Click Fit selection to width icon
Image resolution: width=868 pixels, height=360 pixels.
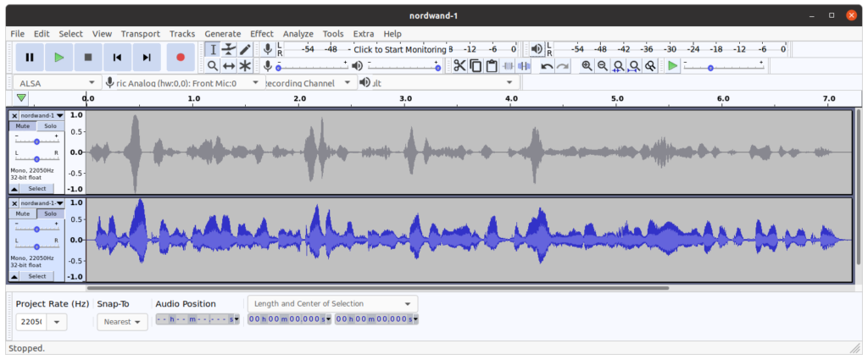click(618, 66)
